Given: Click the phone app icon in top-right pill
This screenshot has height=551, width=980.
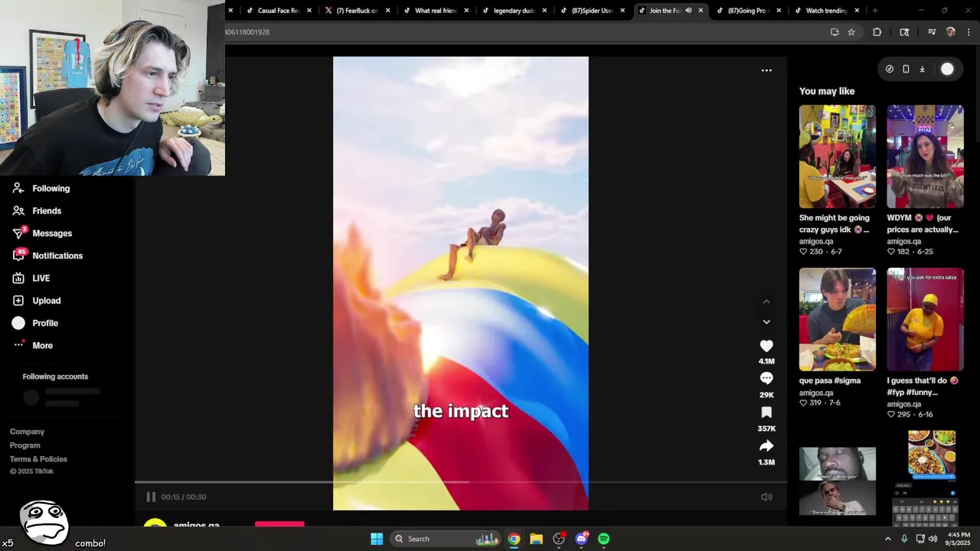Looking at the screenshot, I should click(x=906, y=69).
